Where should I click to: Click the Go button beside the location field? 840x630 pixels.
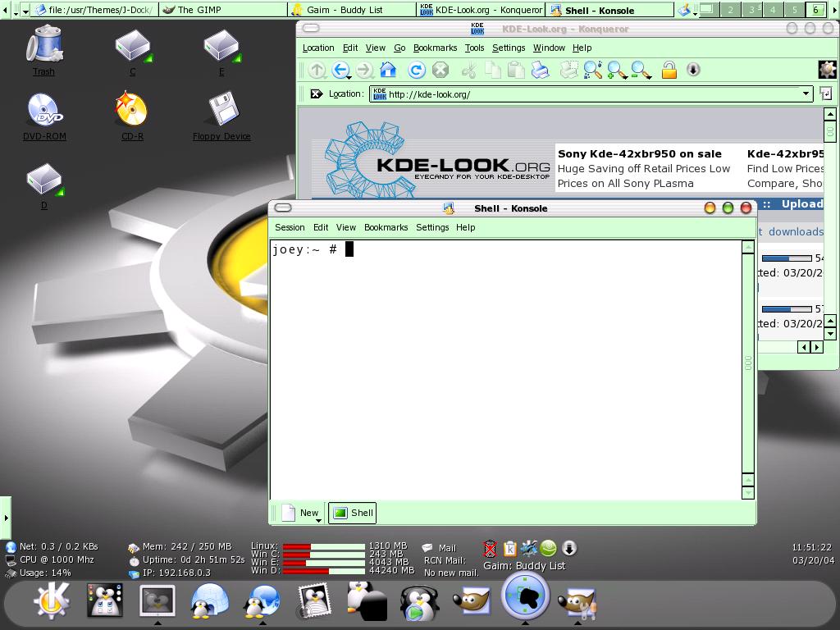[x=825, y=94]
